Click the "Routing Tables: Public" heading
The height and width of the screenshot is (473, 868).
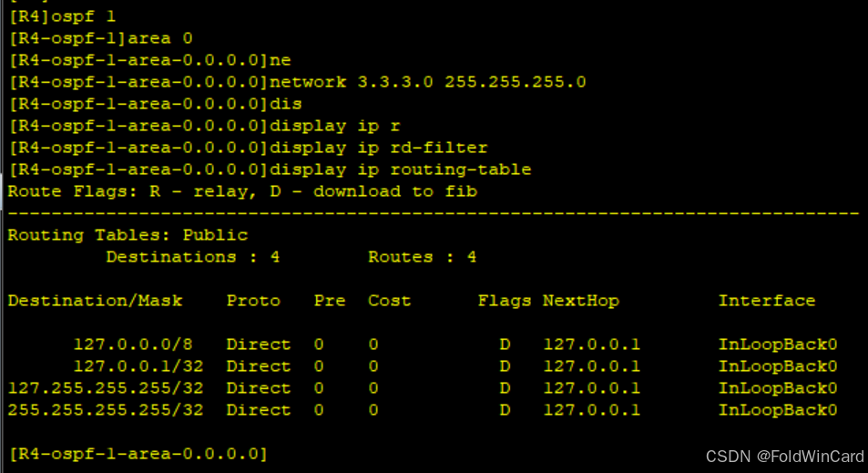click(128, 235)
